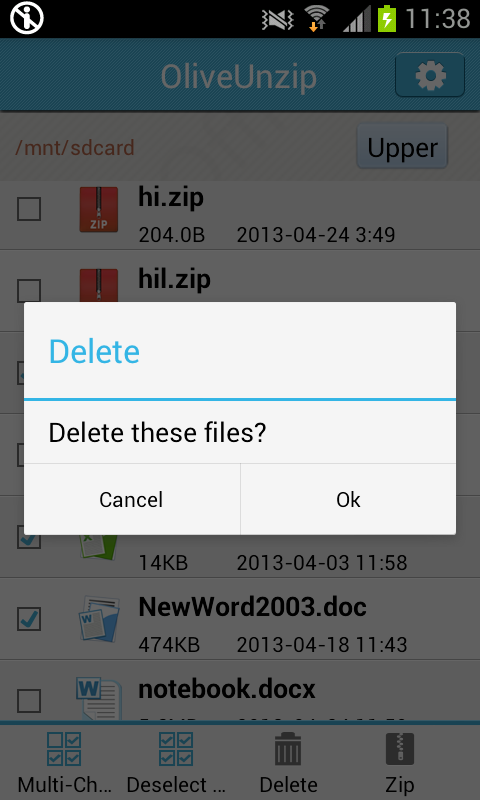The image size is (480, 800).
Task: Tap the notebook.docx document icon
Action: [x=99, y=697]
